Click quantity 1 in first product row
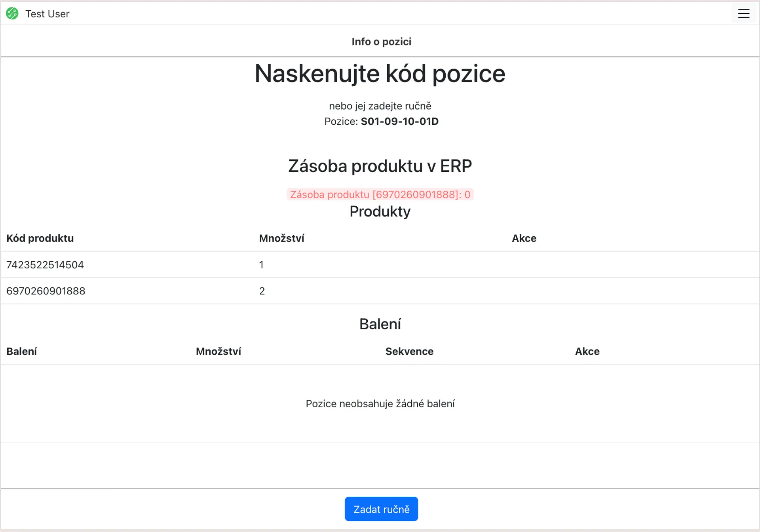This screenshot has width=760, height=532. 261,265
